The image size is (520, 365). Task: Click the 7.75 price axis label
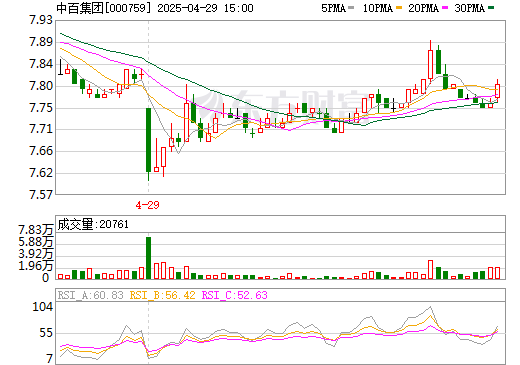[41, 108]
